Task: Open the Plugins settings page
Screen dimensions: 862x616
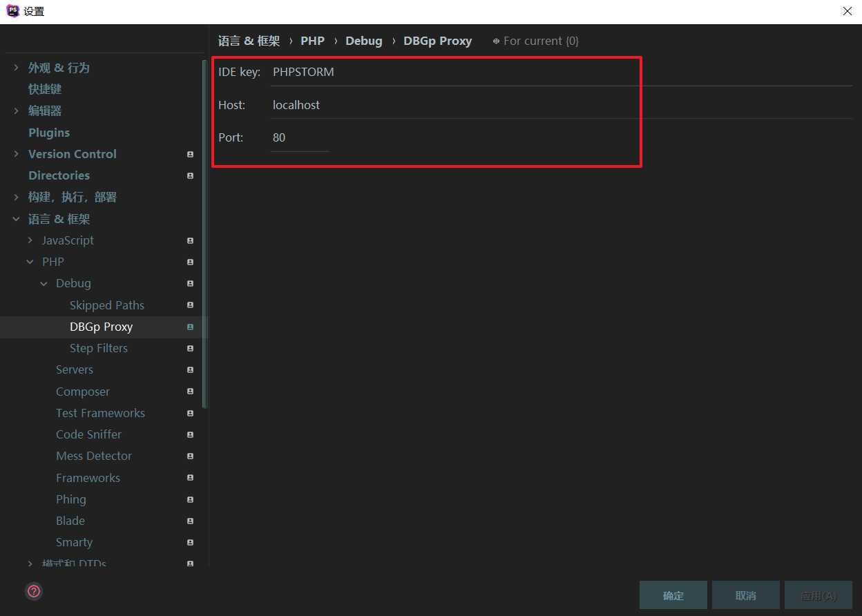Action: [x=49, y=133]
